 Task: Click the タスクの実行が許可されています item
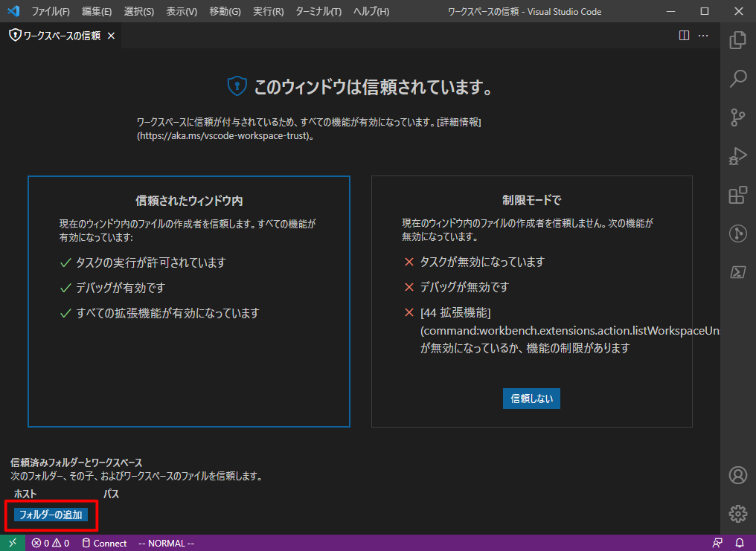pos(151,262)
